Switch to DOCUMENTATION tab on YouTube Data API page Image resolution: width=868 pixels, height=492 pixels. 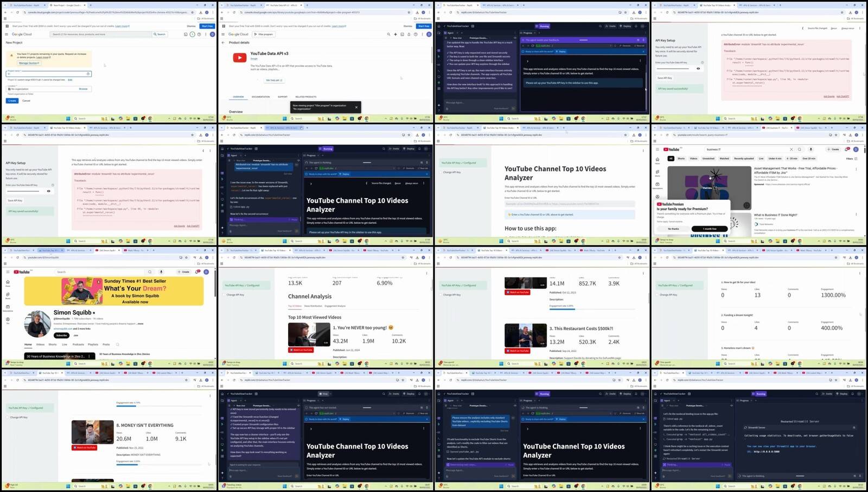pos(260,97)
